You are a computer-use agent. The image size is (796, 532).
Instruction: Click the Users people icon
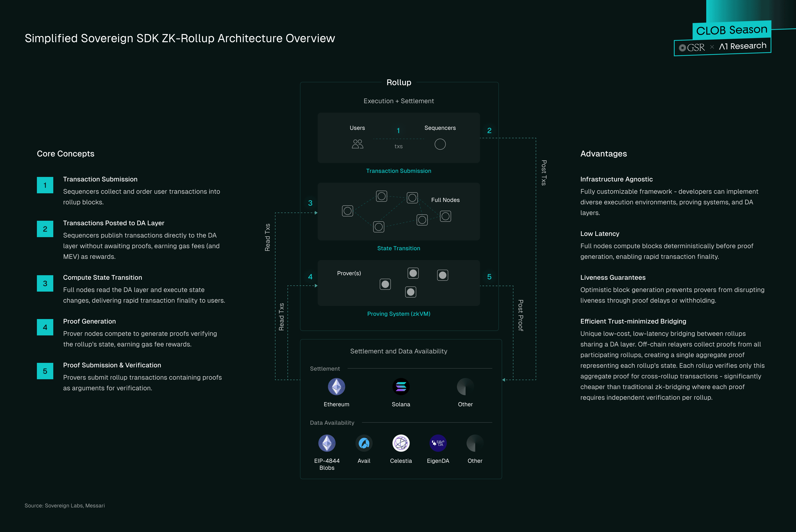point(358,144)
